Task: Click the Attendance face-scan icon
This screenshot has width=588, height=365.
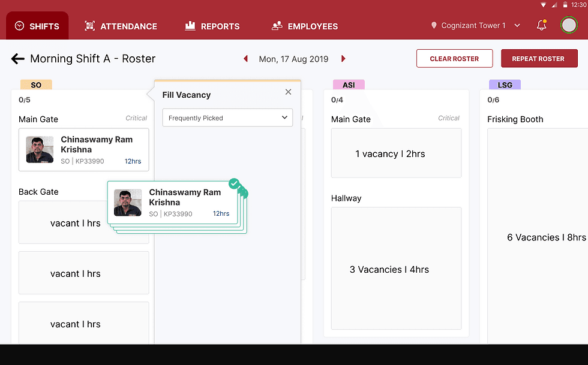Action: pos(89,26)
